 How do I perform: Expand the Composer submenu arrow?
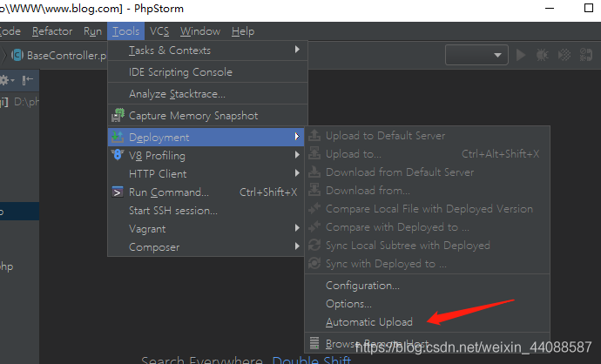coord(297,246)
